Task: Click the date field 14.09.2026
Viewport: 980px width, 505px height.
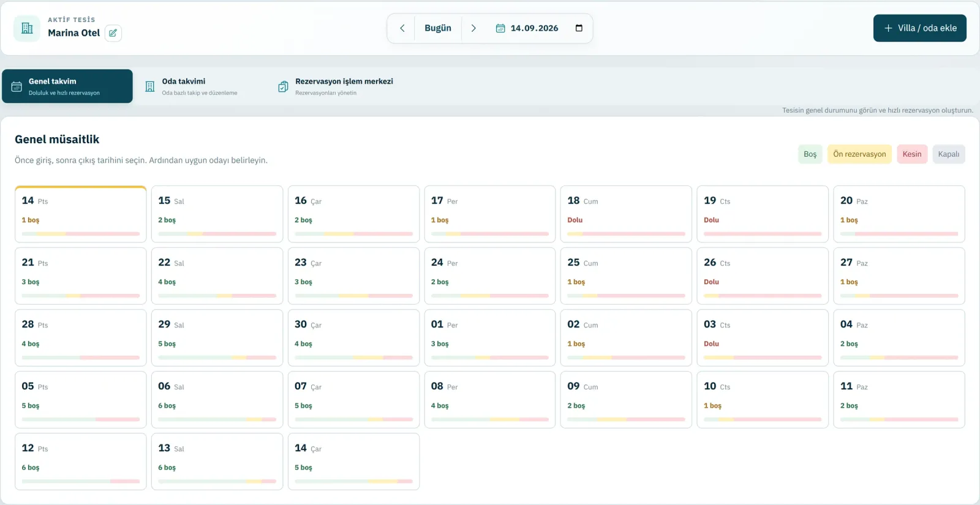Action: point(534,28)
